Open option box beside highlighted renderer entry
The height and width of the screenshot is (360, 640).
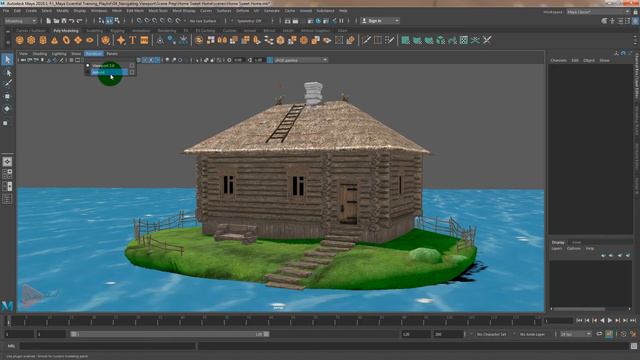click(132, 72)
